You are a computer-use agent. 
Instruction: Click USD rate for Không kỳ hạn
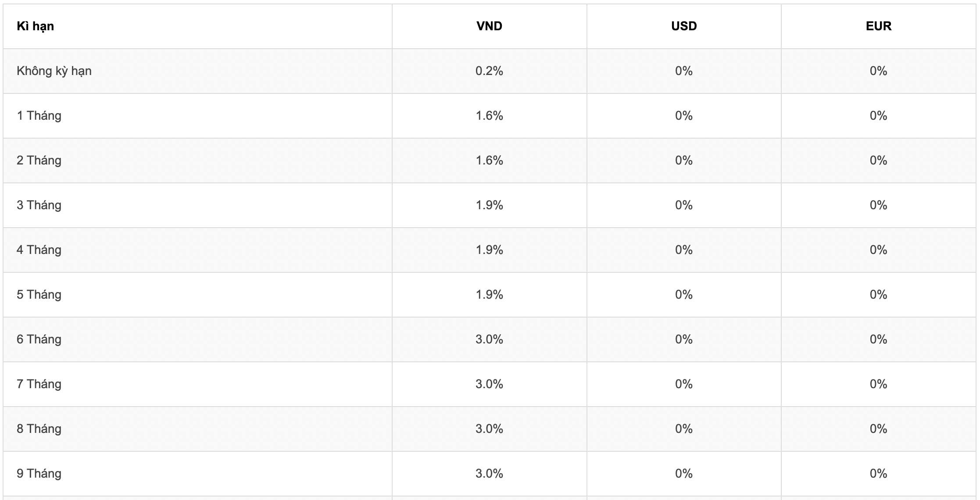684,71
